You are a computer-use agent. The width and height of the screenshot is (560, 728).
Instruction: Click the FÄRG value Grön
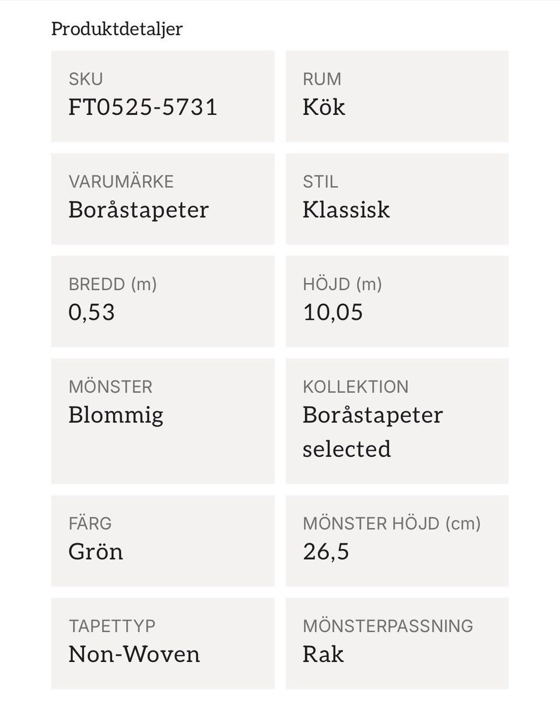pyautogui.click(x=96, y=552)
